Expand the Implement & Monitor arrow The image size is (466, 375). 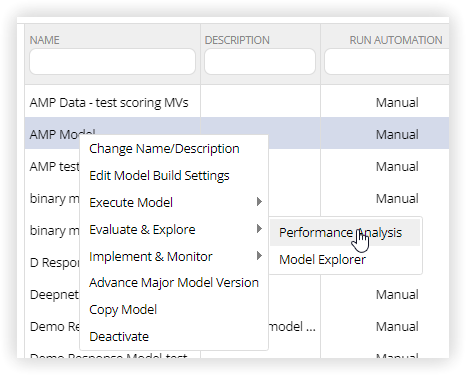click(x=259, y=255)
